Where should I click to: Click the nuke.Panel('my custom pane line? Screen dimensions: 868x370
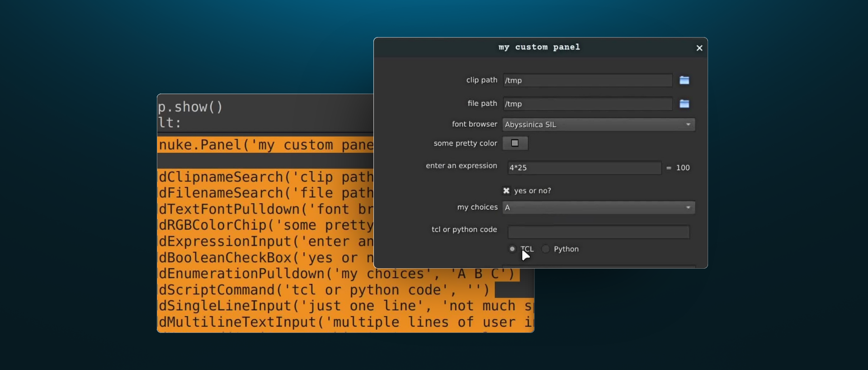[x=266, y=145]
